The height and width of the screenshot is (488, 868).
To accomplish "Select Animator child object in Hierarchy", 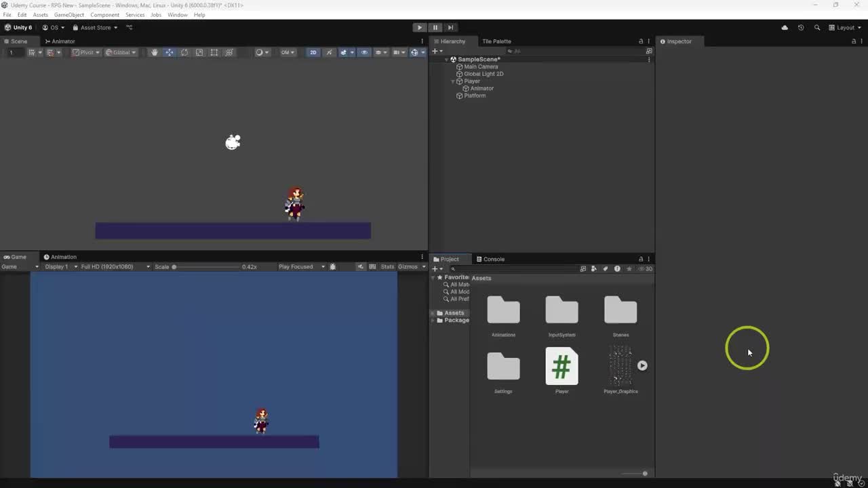I will 482,88.
